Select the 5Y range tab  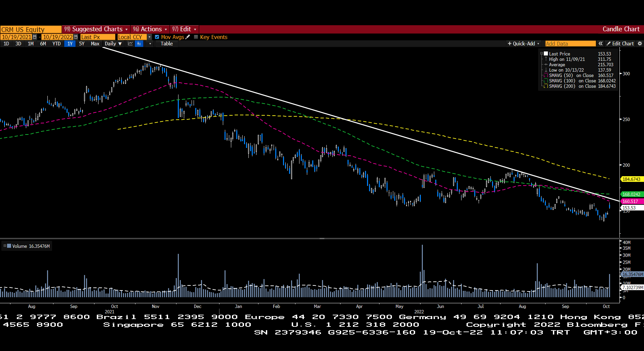point(82,44)
